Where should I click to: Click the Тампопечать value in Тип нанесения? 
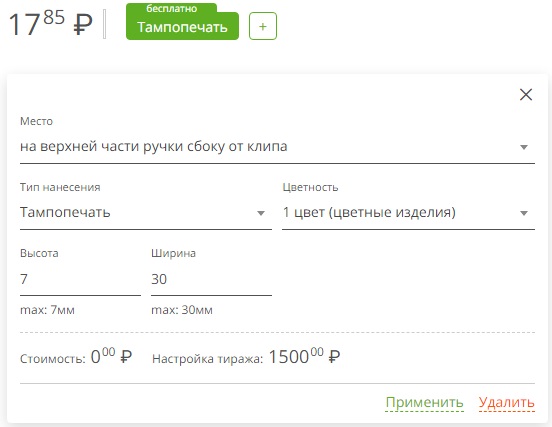(x=65, y=212)
